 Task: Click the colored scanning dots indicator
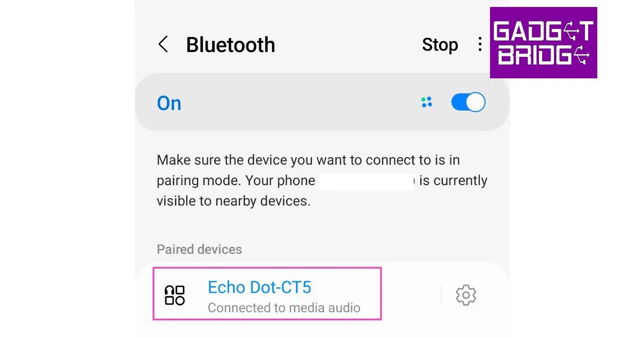click(427, 102)
